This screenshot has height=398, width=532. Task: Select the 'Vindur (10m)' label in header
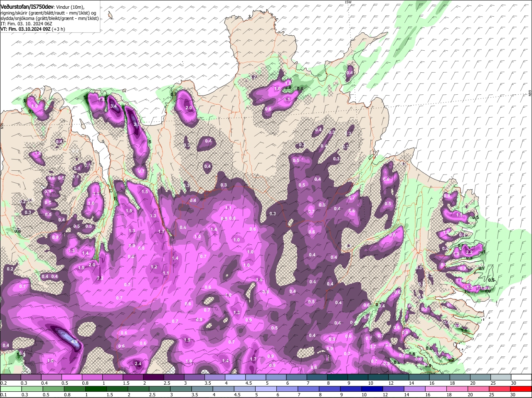pyautogui.click(x=70, y=7)
